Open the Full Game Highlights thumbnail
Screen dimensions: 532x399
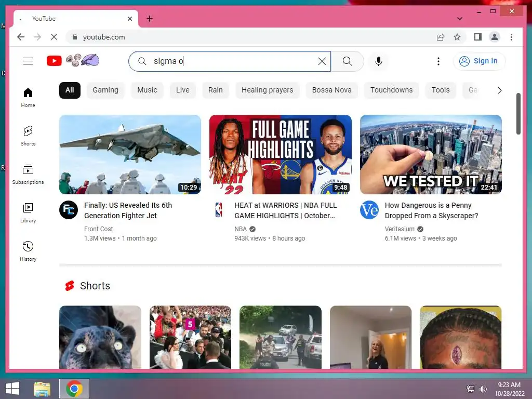(281, 154)
